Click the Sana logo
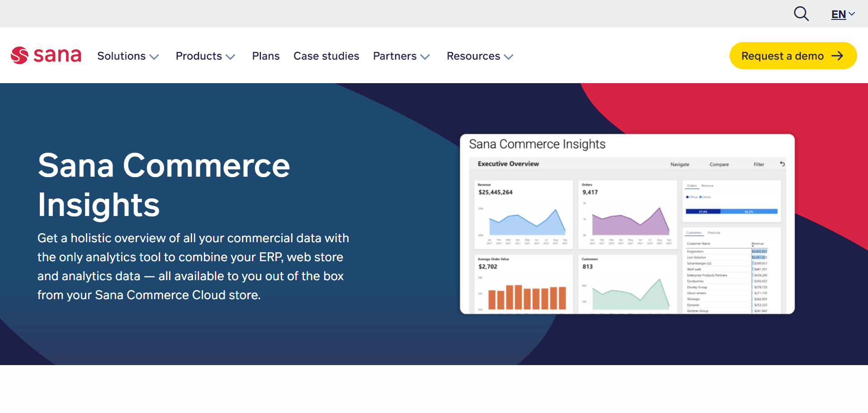 click(46, 55)
